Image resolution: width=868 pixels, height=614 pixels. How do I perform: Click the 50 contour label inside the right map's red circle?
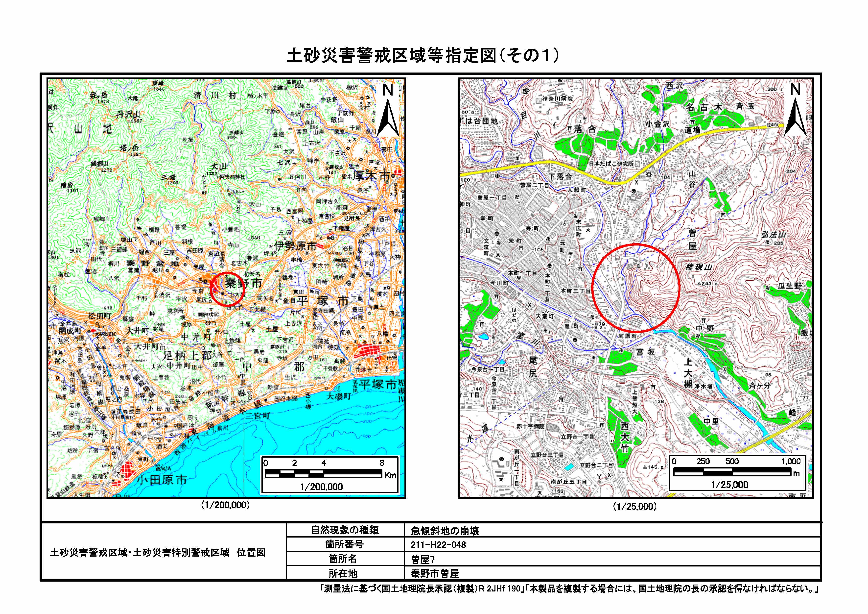649,283
